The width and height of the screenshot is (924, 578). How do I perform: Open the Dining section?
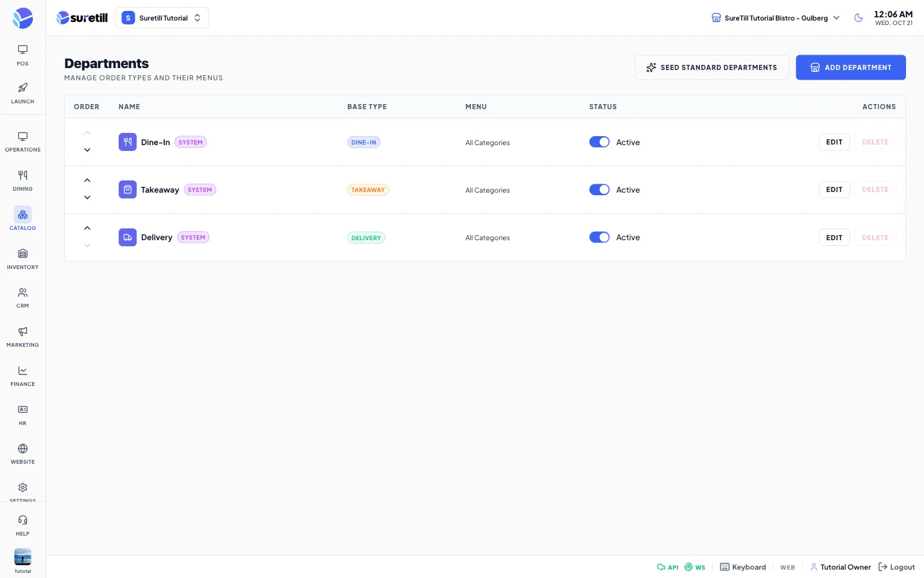tap(22, 181)
